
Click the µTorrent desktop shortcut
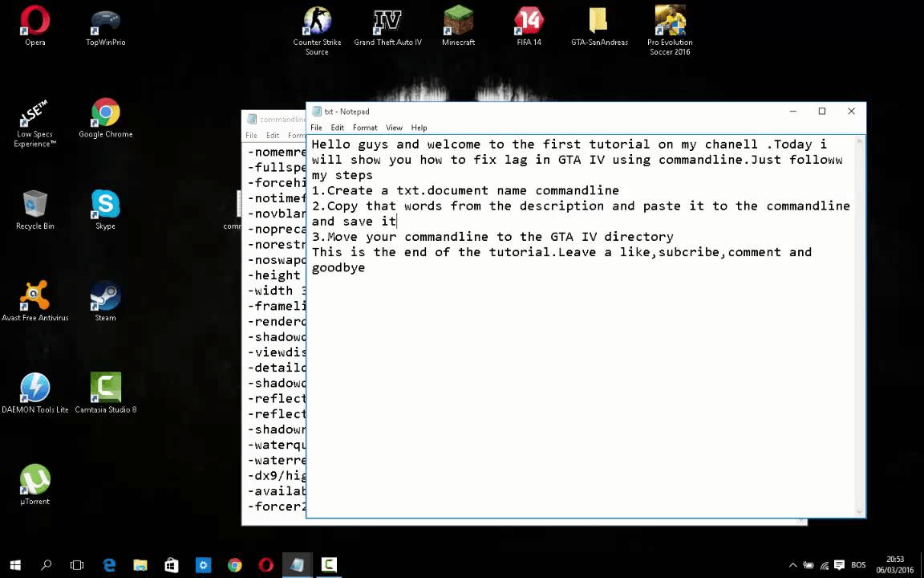(34, 482)
